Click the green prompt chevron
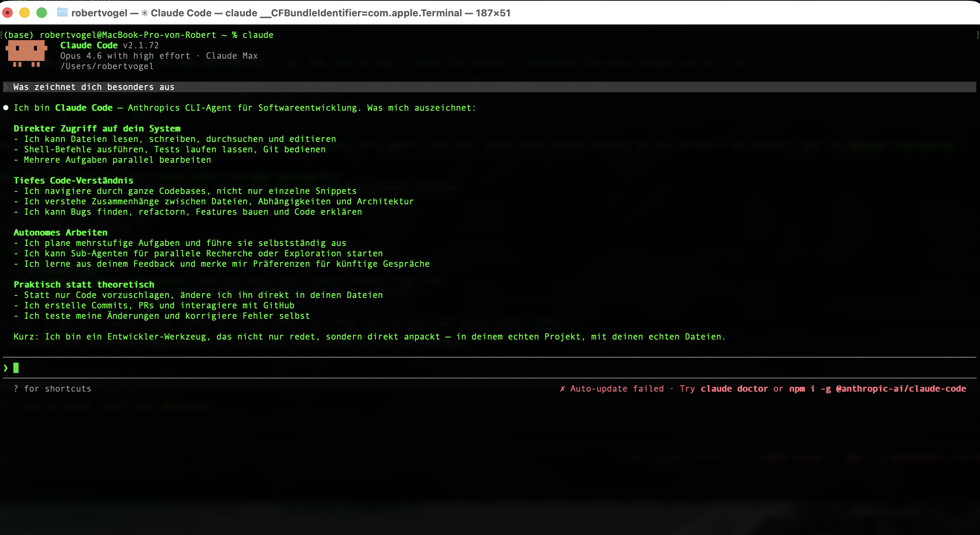980x535 pixels. tap(5, 368)
